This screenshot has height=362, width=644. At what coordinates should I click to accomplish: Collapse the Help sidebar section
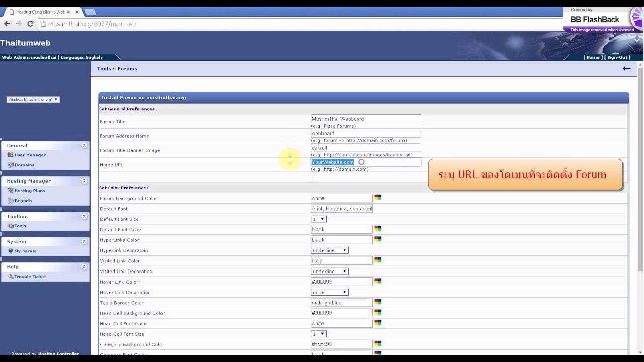pyautogui.click(x=84, y=267)
